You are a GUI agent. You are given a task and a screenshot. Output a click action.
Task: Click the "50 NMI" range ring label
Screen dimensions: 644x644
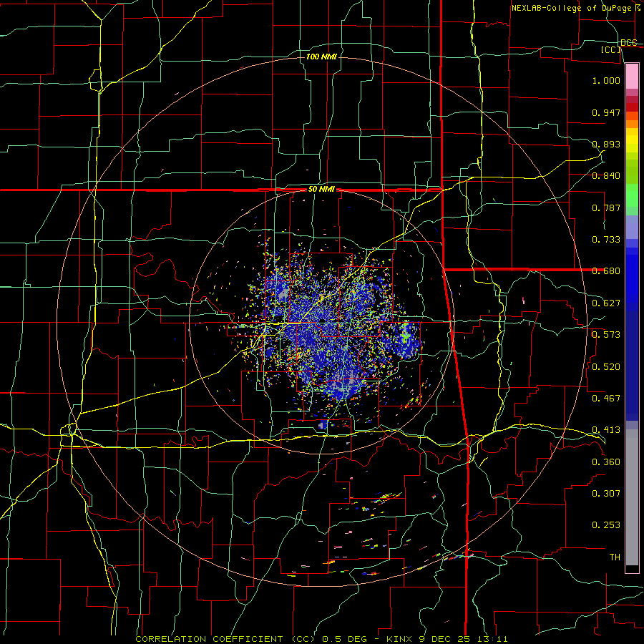click(x=321, y=190)
